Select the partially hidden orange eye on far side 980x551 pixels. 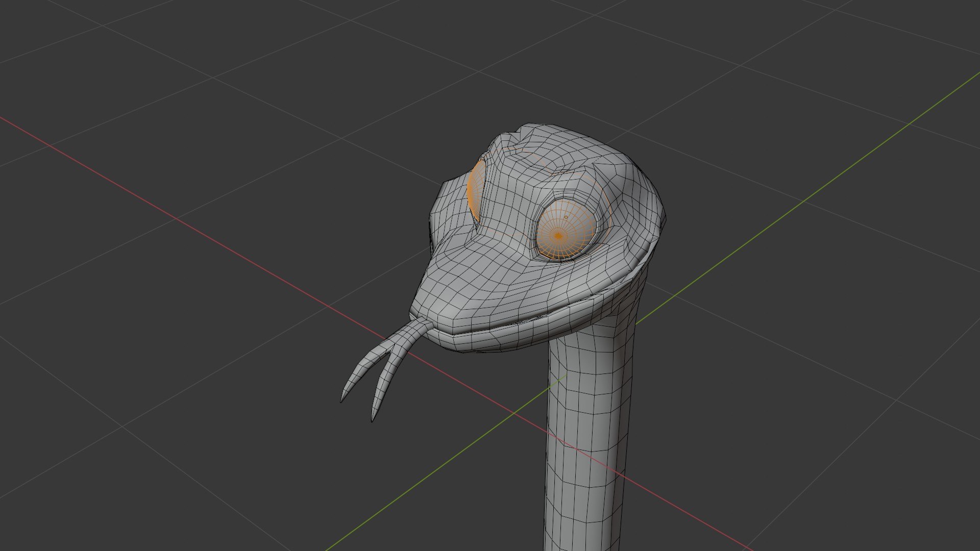pyautogui.click(x=476, y=192)
